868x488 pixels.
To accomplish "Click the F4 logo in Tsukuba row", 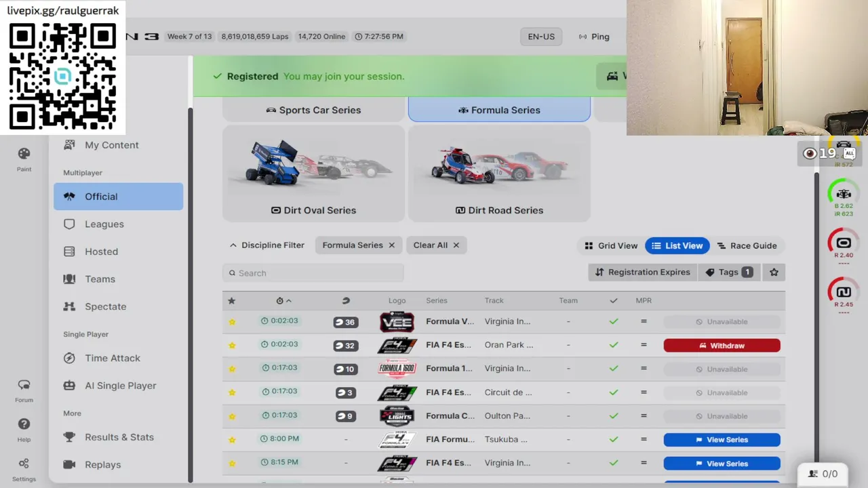I will [x=397, y=440].
